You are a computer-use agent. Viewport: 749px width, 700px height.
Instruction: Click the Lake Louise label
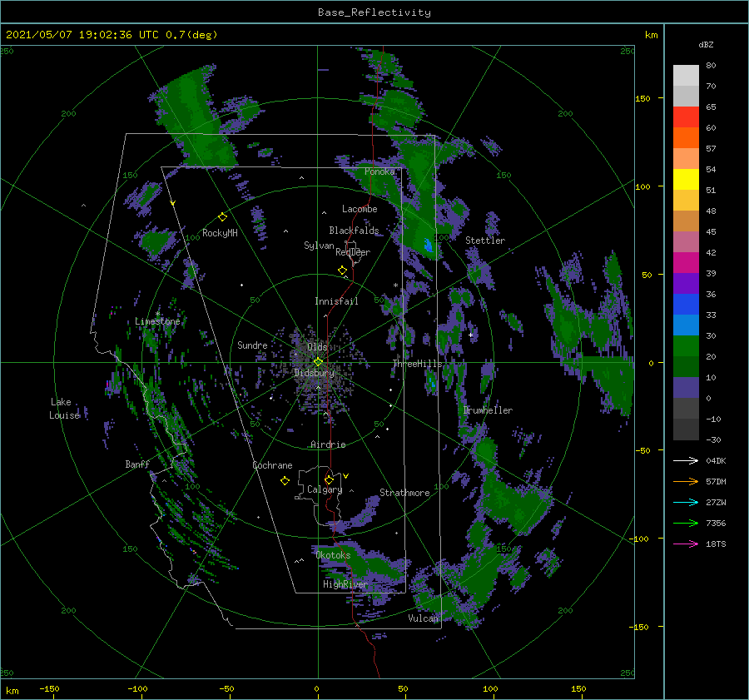coord(64,409)
